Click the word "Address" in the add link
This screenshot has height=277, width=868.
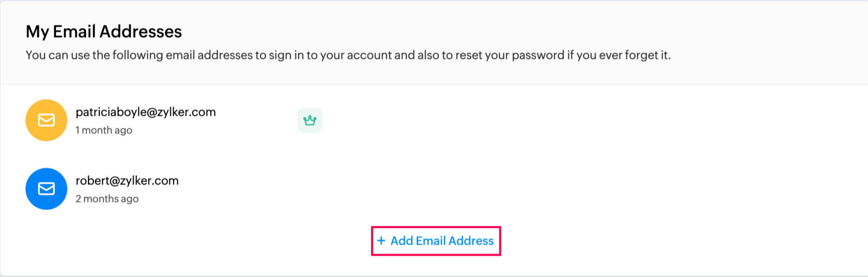[471, 241]
